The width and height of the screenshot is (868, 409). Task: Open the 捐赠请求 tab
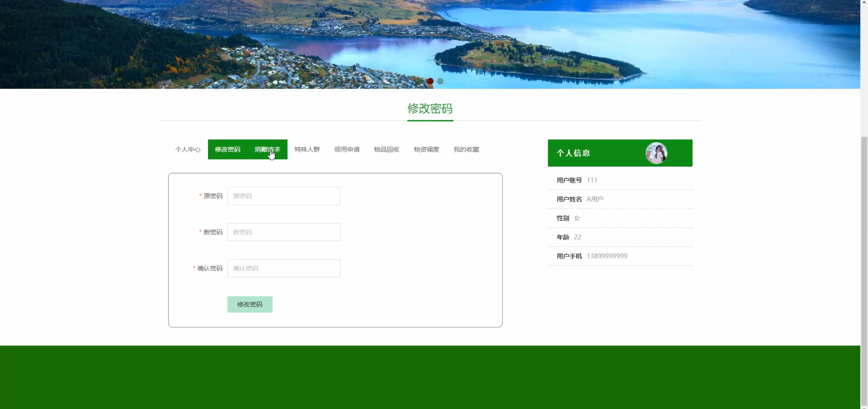[x=267, y=150]
